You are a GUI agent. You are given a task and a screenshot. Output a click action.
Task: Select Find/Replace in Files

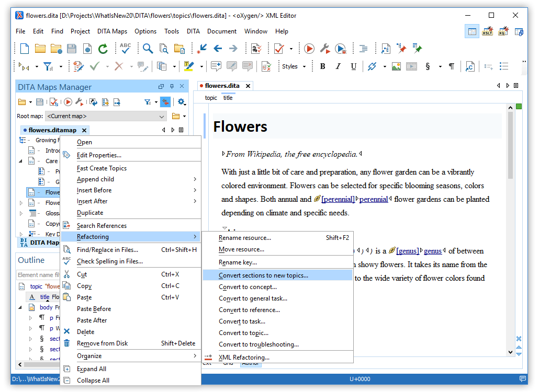(131, 249)
